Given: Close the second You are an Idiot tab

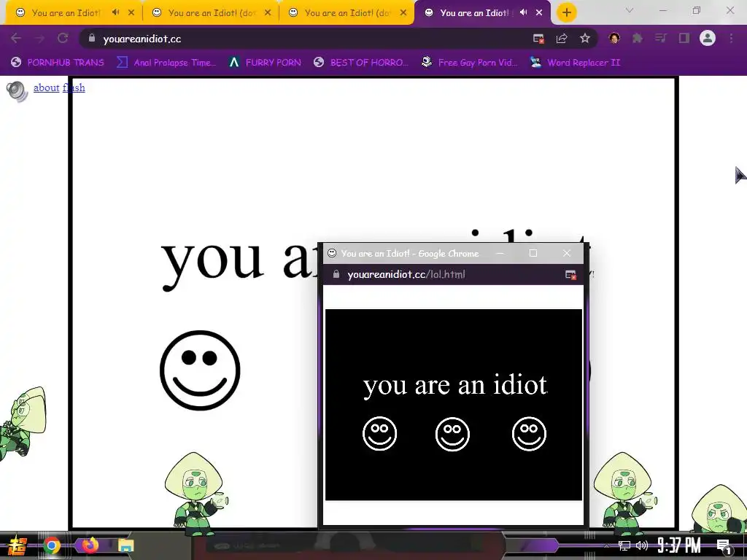Looking at the screenshot, I should pos(268,13).
